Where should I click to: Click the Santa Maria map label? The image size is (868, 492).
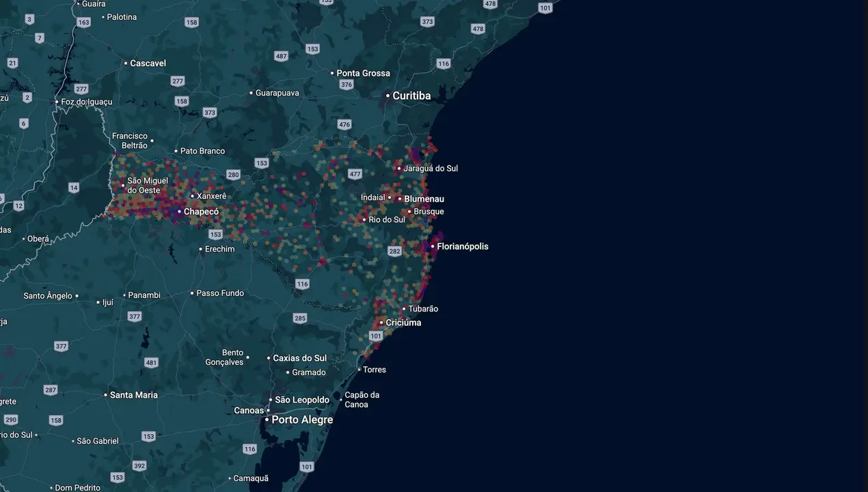(134, 395)
